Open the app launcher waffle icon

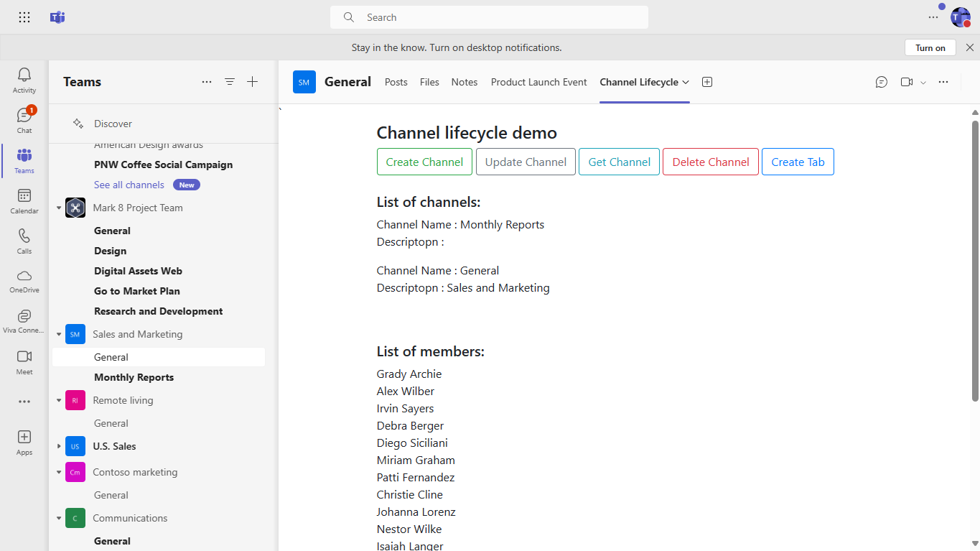(24, 17)
